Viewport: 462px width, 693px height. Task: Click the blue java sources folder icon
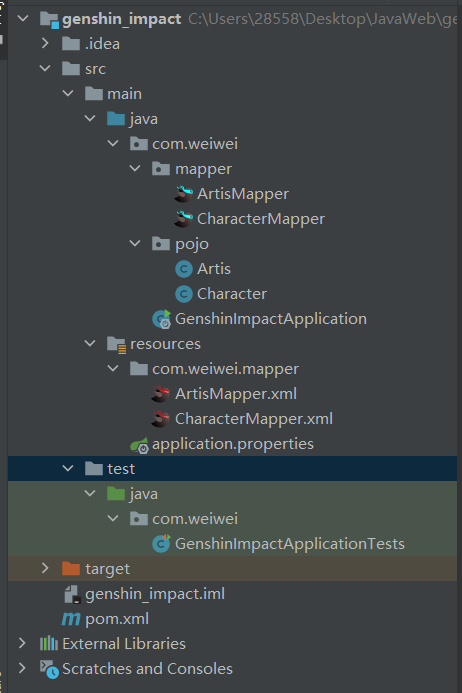click(x=116, y=119)
